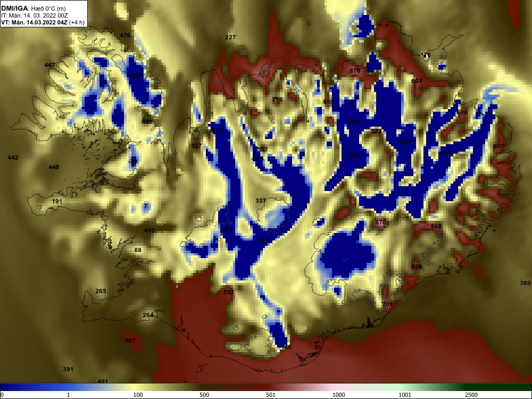The width and height of the screenshot is (532, 399).
Task: Click the map value 448
Action: click(x=54, y=167)
